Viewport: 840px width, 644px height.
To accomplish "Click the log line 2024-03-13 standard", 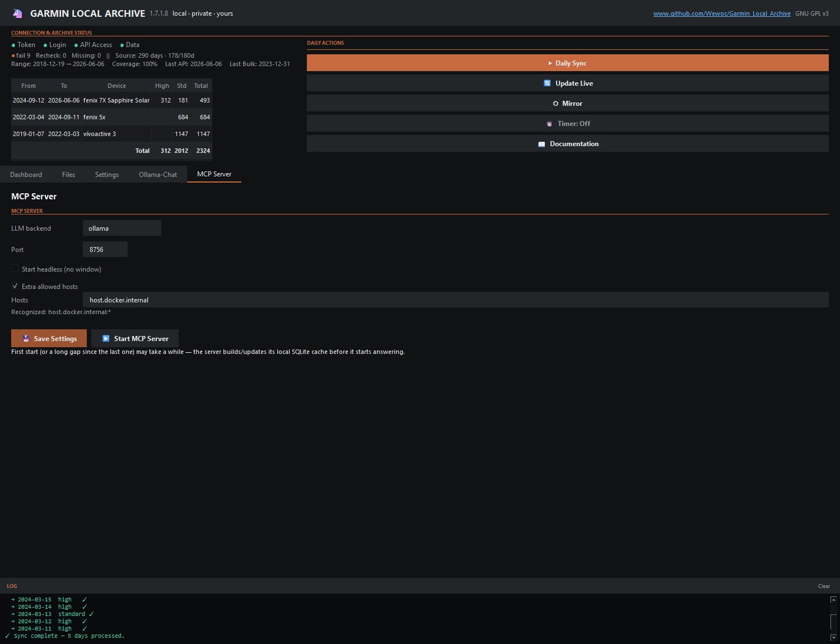I will (52, 614).
